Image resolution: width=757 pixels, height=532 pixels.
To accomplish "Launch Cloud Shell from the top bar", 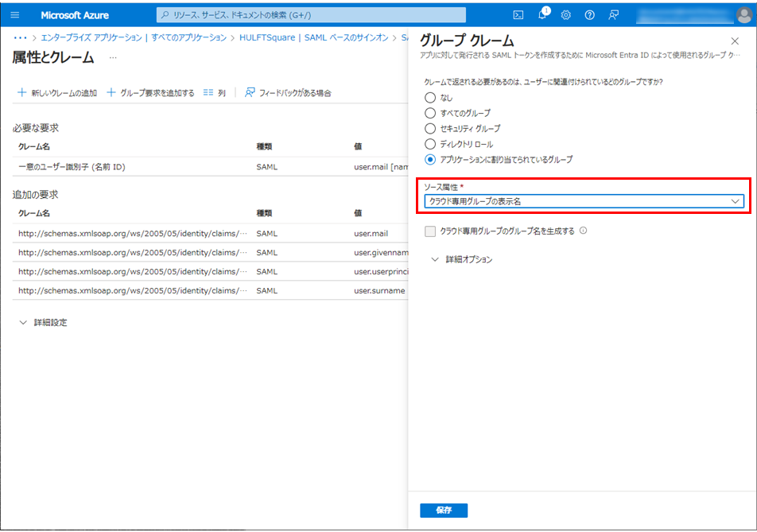I will [x=518, y=15].
